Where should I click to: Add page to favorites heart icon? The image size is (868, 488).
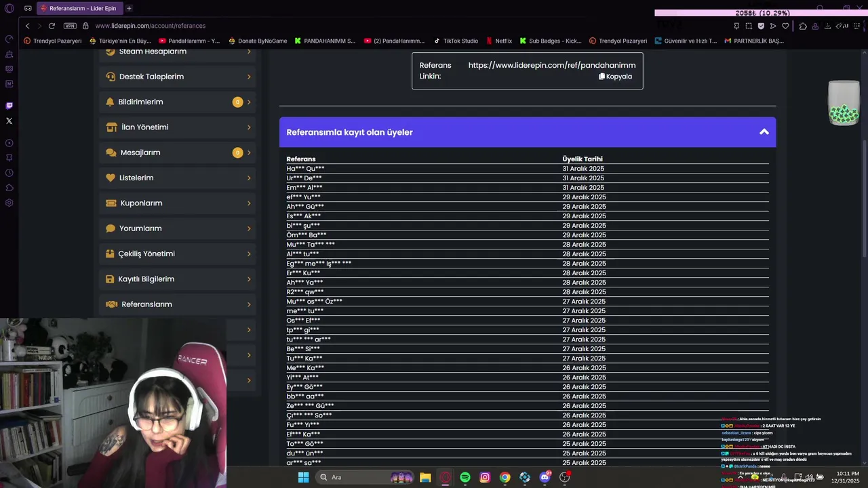coord(785,26)
